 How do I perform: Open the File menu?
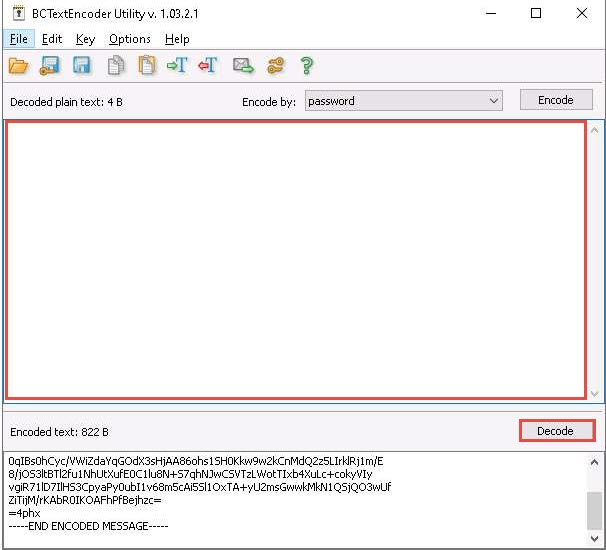click(x=18, y=39)
